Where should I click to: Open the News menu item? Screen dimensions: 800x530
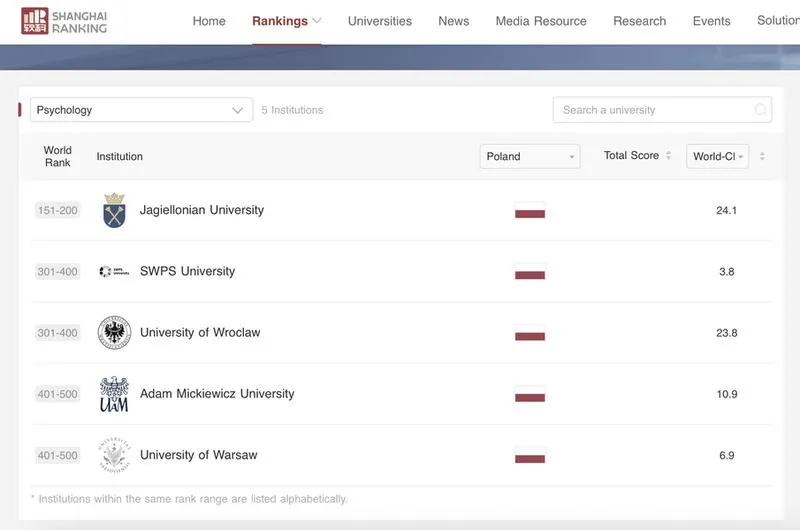(454, 21)
